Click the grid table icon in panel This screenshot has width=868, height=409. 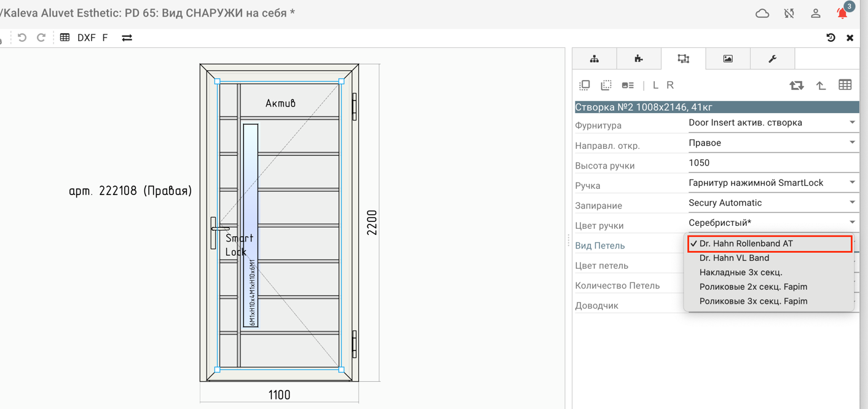coord(845,85)
